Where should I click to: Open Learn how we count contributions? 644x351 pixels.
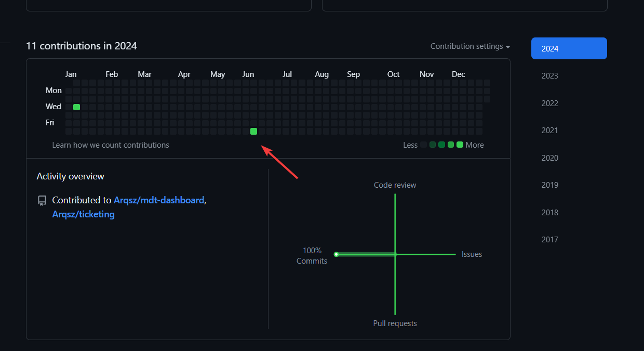click(x=111, y=145)
